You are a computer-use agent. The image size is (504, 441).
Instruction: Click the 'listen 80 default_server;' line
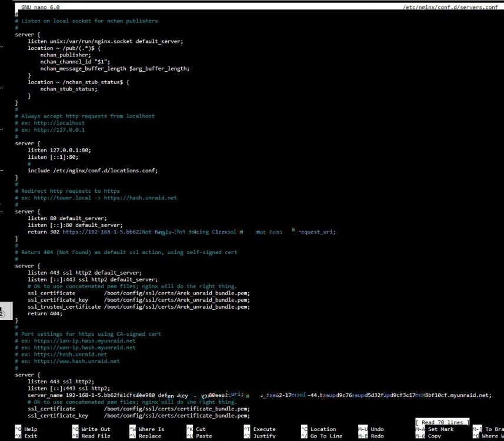click(x=67, y=218)
